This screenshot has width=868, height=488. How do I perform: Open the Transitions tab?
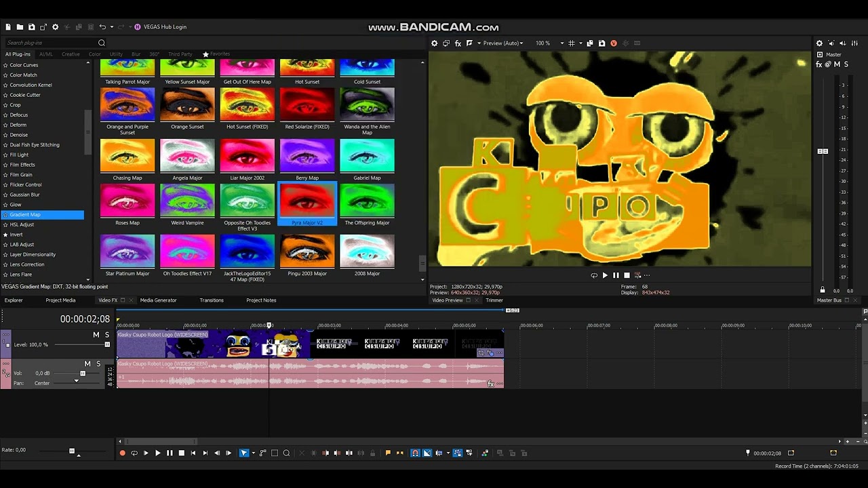tap(212, 300)
